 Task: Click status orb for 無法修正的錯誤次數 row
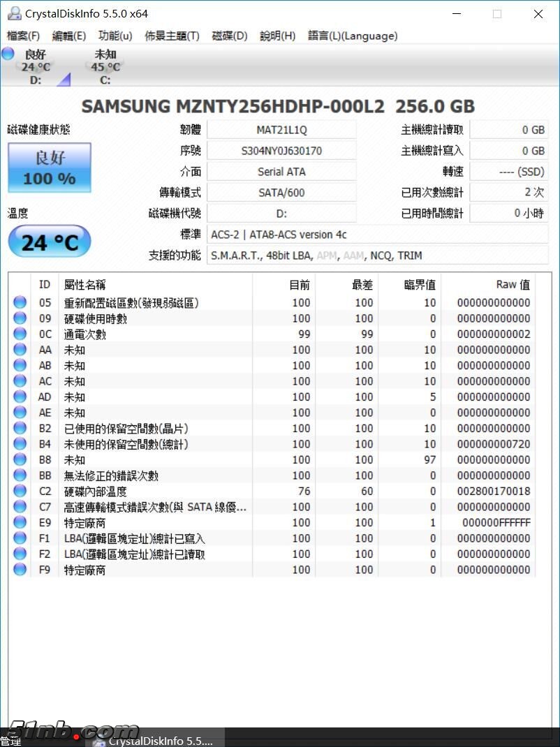coord(20,475)
